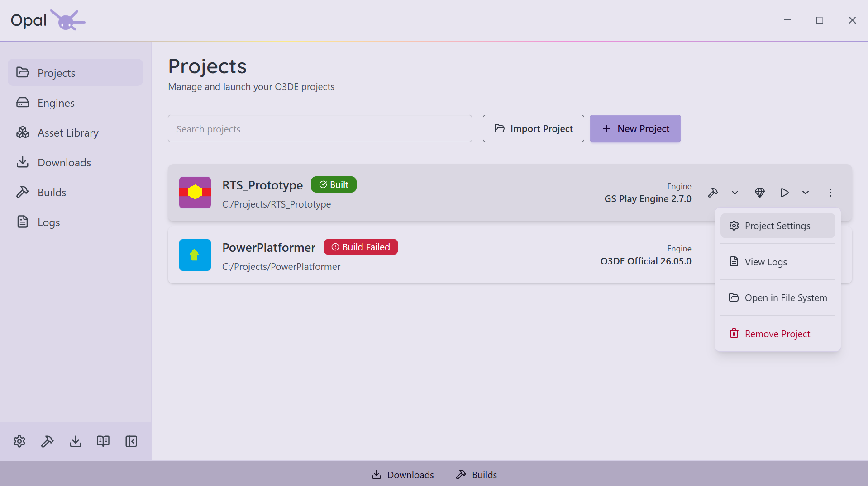Click the RTS_Prototype project thumbnail
This screenshot has height=486, width=868.
pyautogui.click(x=195, y=193)
